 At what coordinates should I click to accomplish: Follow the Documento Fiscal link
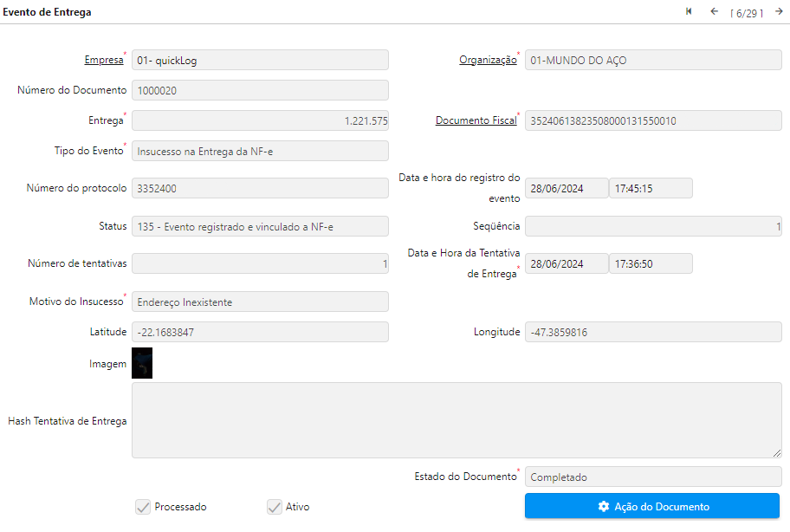(x=476, y=120)
